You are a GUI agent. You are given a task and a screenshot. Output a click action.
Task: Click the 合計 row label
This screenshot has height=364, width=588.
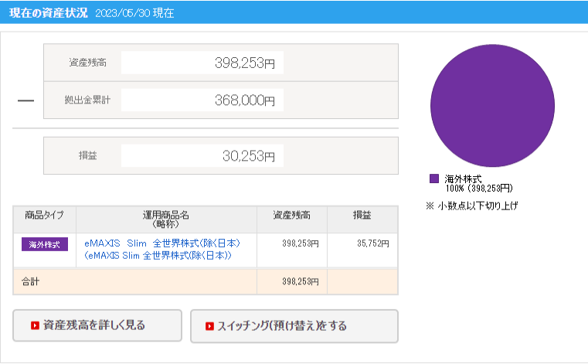(31, 282)
